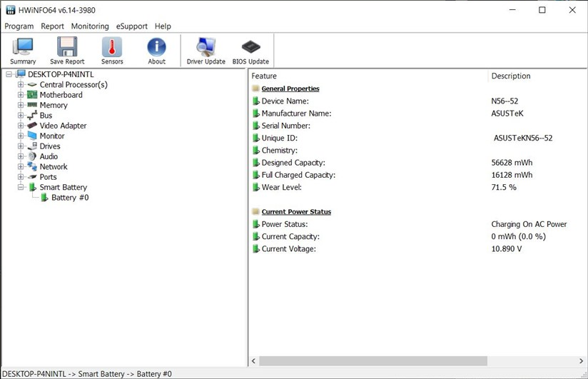Expand the Network node
This screenshot has height=379, width=588.
[21, 166]
